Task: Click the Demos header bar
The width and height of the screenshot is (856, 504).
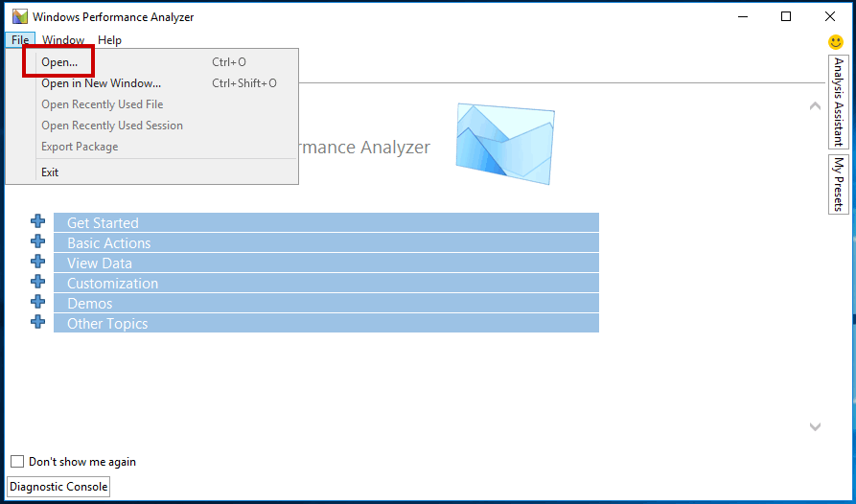Action: pos(326,304)
